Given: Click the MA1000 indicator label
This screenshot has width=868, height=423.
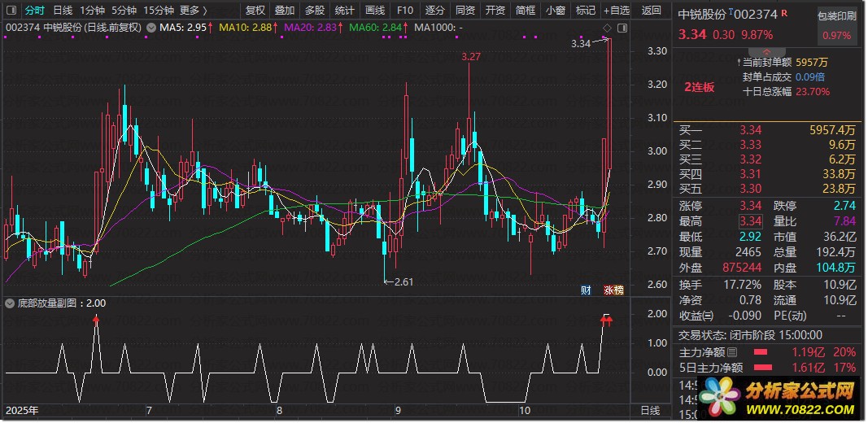Looking at the screenshot, I should tap(438, 27).
